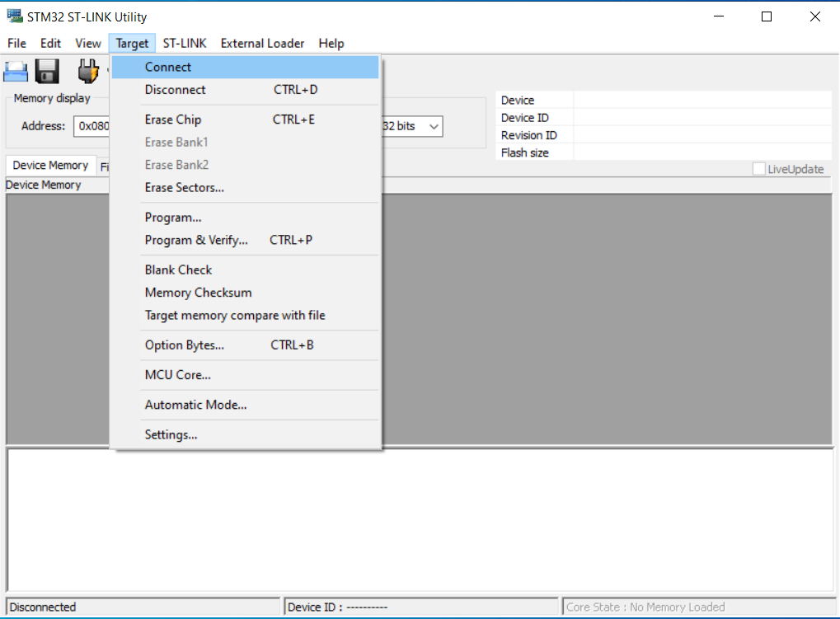Run Blank Check from the menu

point(179,270)
